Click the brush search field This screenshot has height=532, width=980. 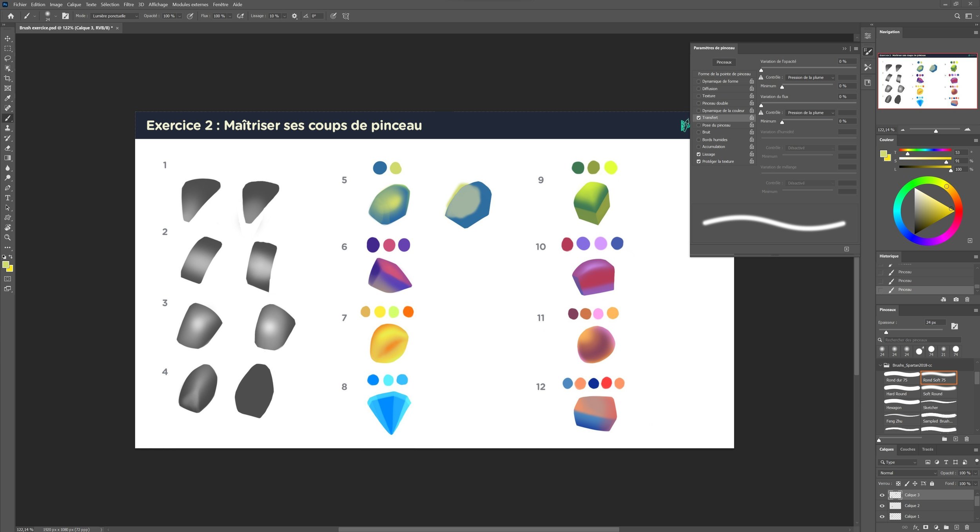(x=921, y=340)
